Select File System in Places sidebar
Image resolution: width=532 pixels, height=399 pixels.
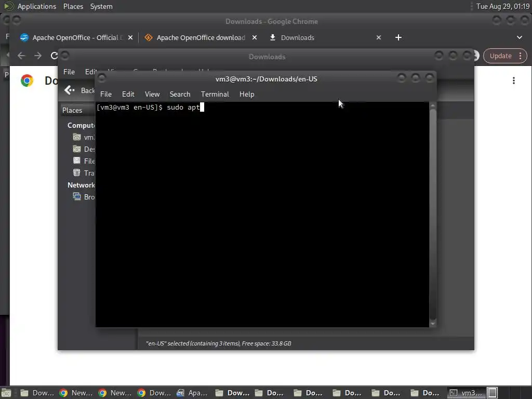click(84, 161)
